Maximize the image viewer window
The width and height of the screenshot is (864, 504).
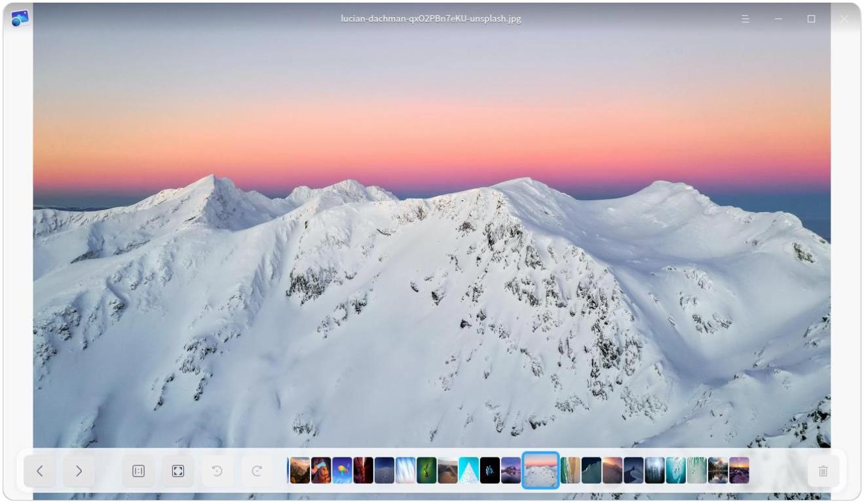coord(811,19)
